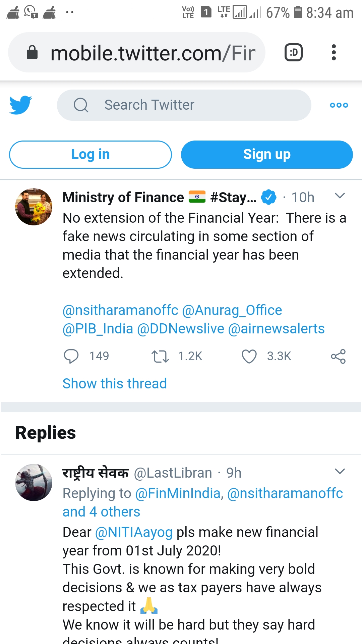This screenshot has width=362, height=644.
Task: Open Chrome's three-dot overflow menu
Action: (334, 53)
